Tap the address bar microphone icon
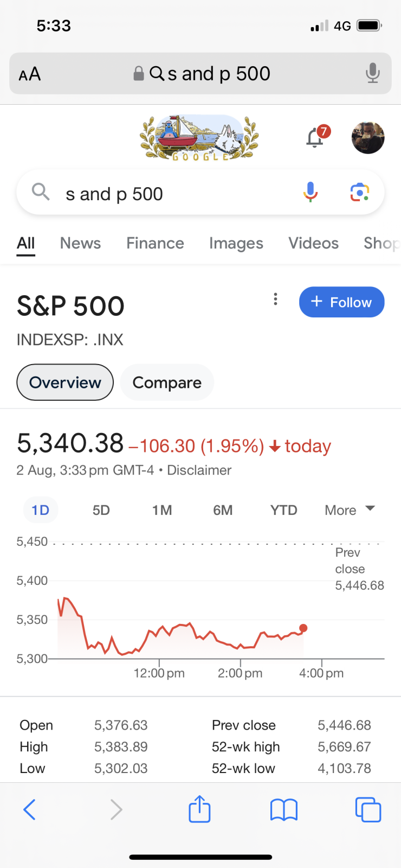The image size is (401, 868). (x=372, y=73)
